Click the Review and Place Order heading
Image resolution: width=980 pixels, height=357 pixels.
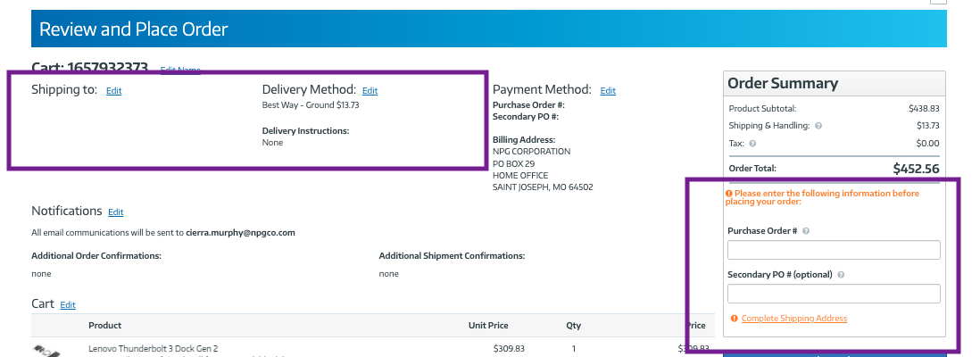(134, 29)
